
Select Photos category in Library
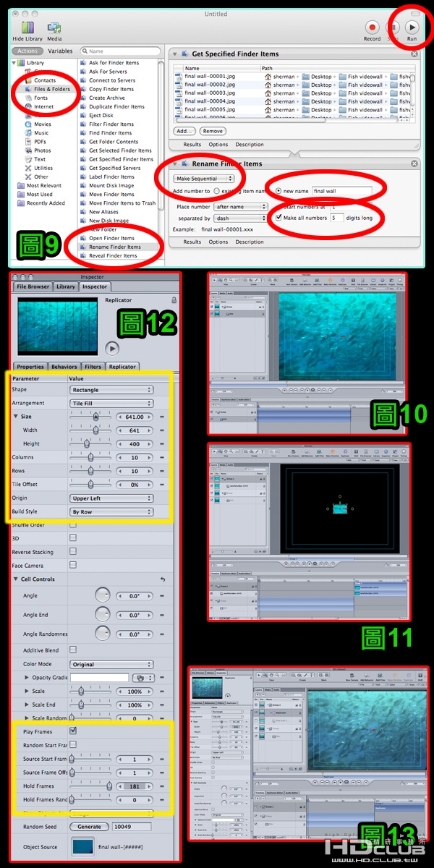pyautogui.click(x=42, y=150)
